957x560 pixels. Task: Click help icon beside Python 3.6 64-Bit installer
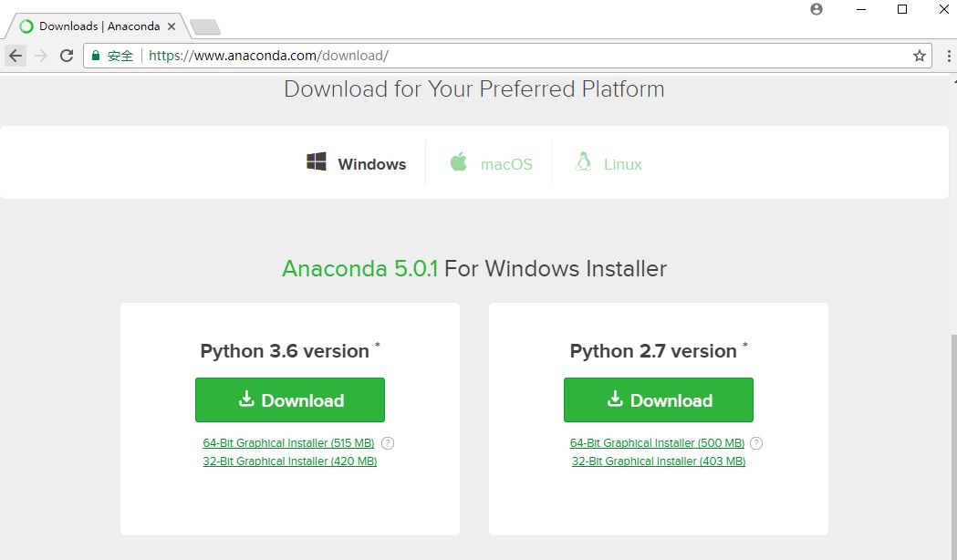(388, 443)
